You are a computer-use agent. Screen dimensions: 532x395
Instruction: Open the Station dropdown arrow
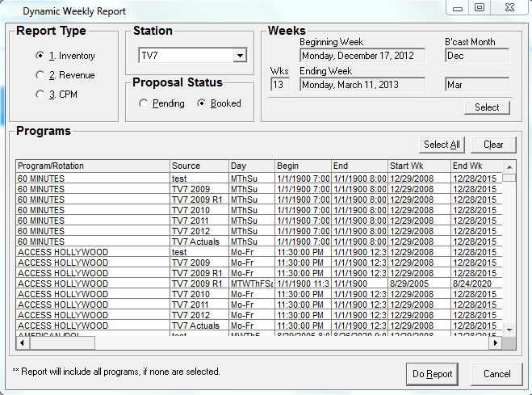239,56
